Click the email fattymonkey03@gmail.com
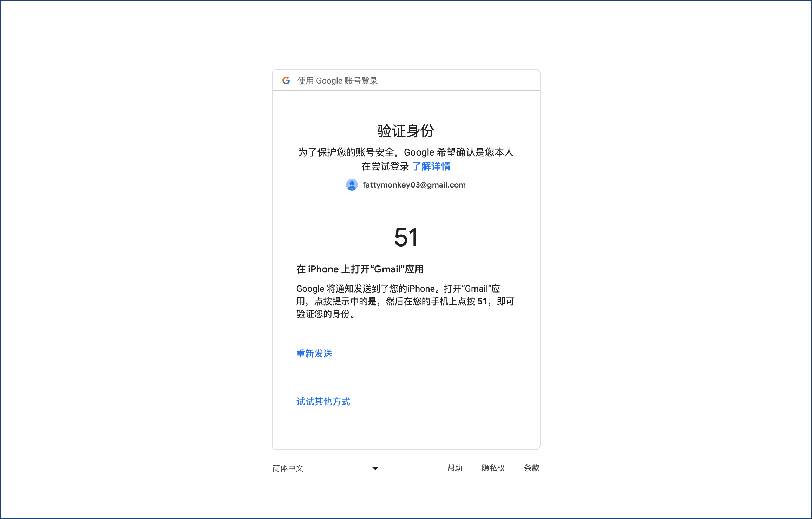Viewport: 812px width, 519px height. 414,185
